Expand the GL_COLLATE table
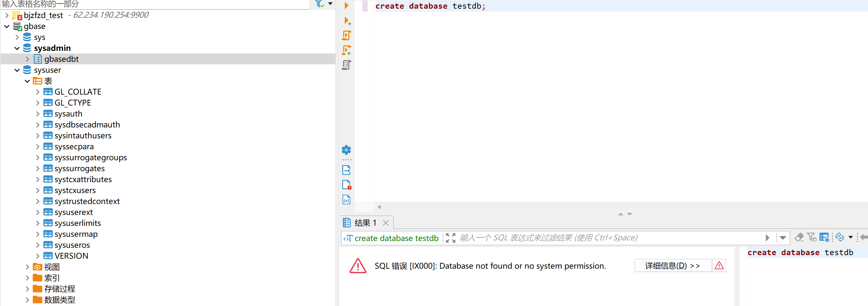The height and width of the screenshot is (306, 868). 38,92
